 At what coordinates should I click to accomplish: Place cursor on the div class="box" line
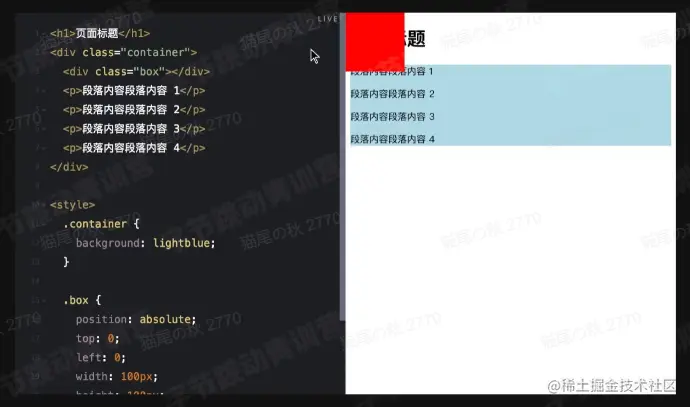136,71
